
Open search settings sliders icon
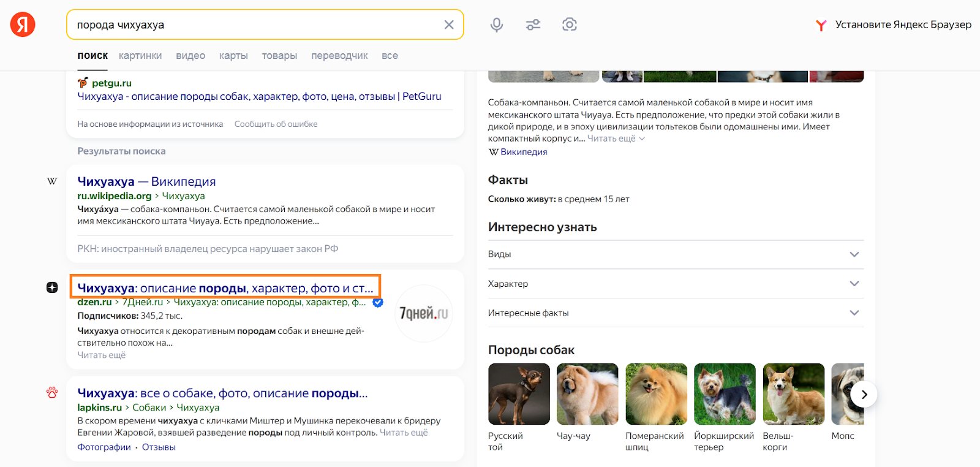[533, 25]
